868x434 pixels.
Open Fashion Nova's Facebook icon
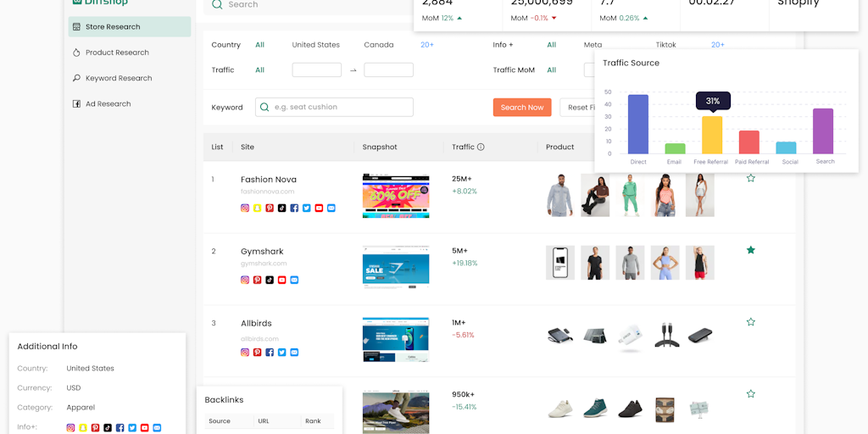(x=294, y=209)
